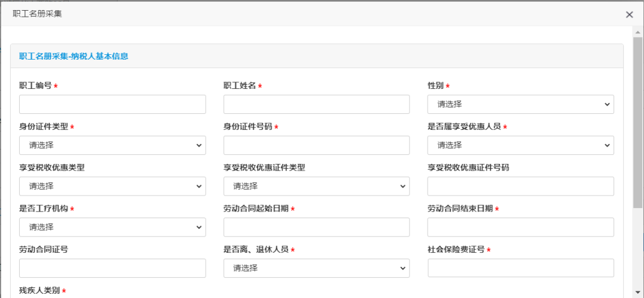Click the vertical scrollbar thumb
This screenshot has height=298, width=644.
638,123
